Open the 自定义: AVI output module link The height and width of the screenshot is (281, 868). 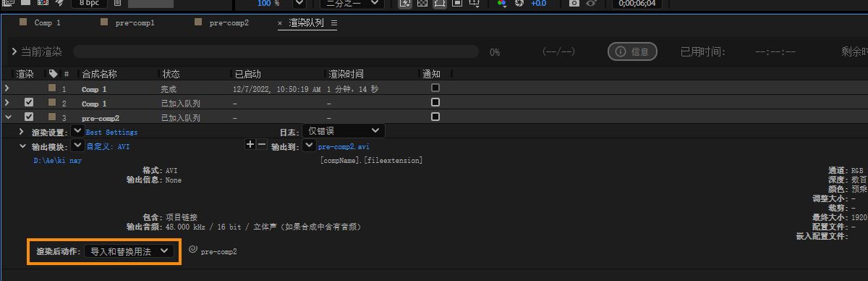coord(108,146)
